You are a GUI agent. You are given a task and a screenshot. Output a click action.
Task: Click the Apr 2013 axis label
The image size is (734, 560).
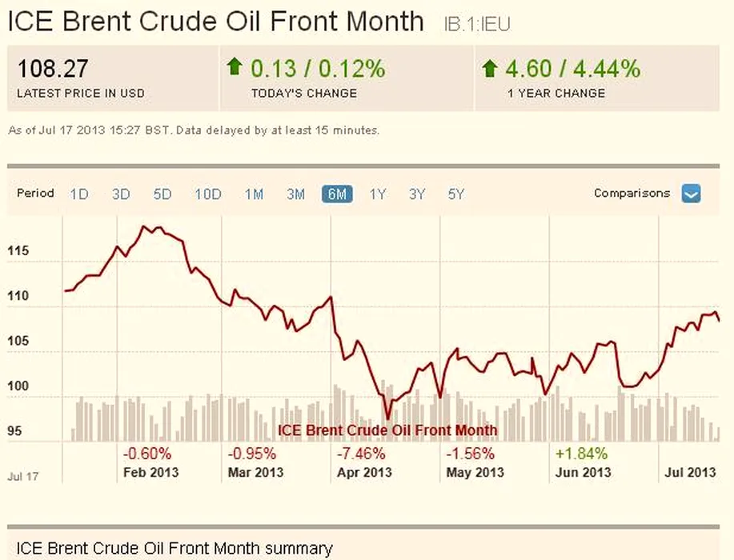pyautogui.click(x=365, y=472)
